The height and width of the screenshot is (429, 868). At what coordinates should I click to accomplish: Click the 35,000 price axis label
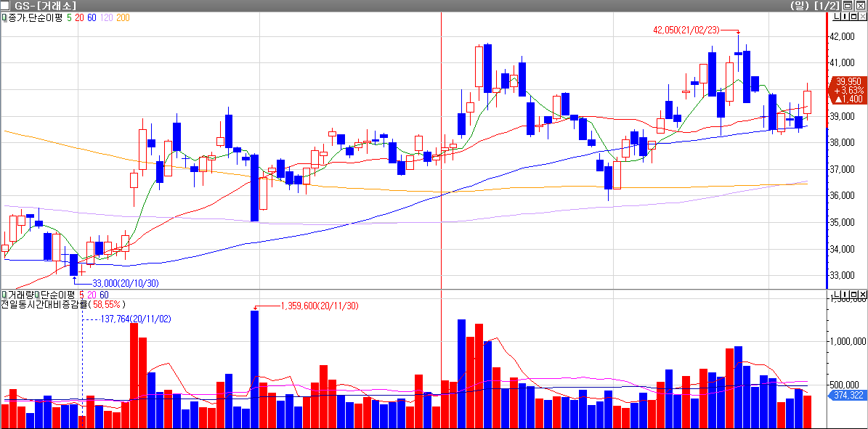point(842,223)
